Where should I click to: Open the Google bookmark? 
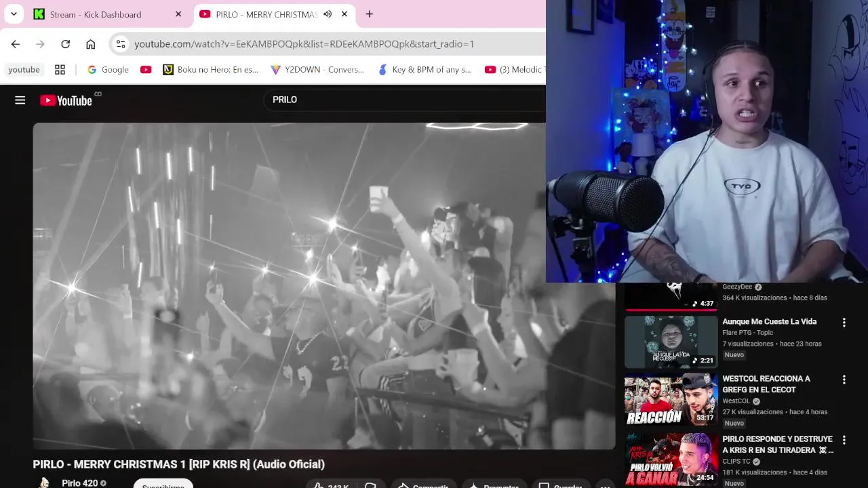pos(108,70)
